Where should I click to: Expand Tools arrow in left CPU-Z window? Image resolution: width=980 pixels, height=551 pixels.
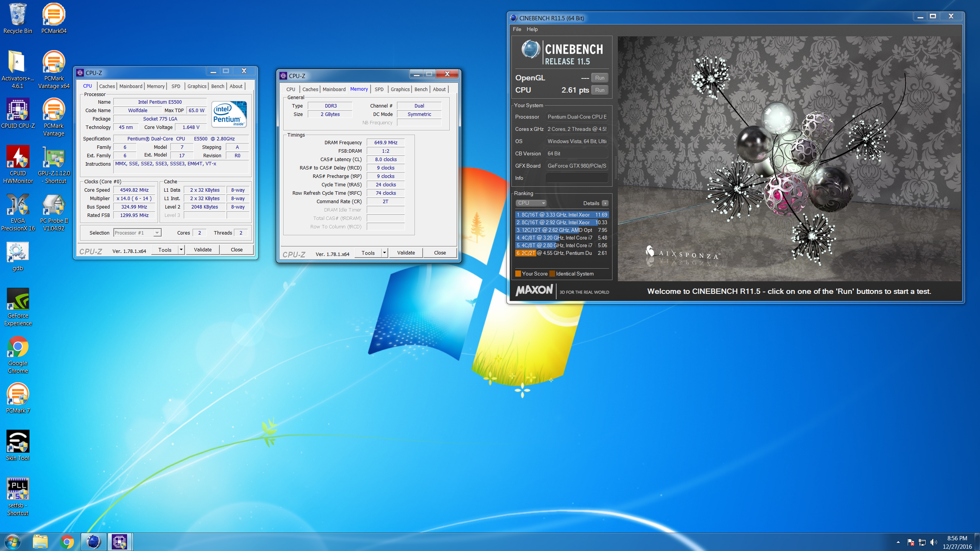(181, 250)
